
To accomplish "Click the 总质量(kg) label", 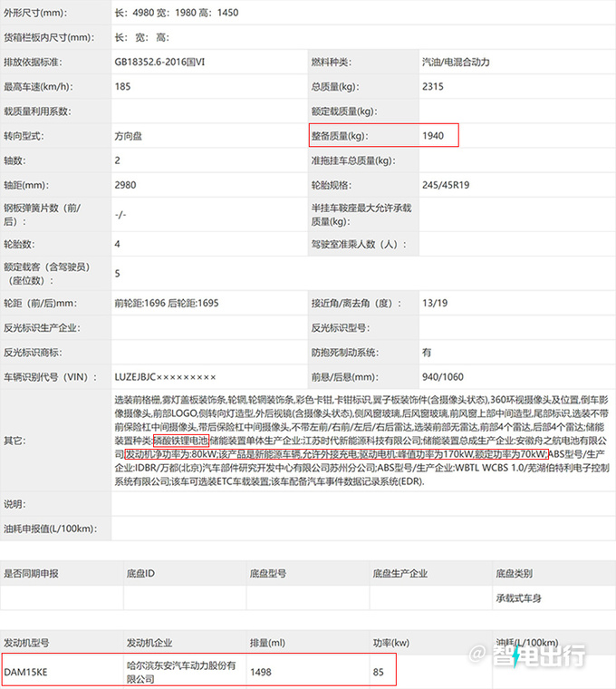I will tap(335, 86).
